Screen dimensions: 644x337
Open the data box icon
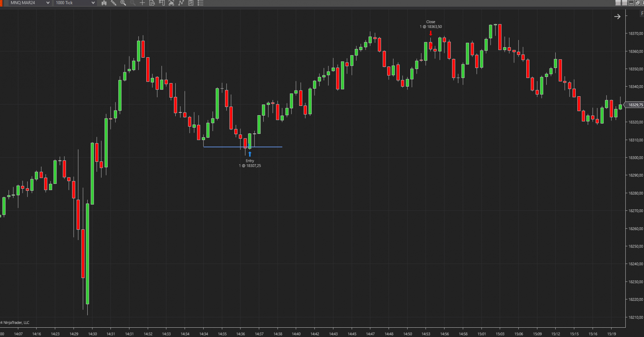point(152,3)
